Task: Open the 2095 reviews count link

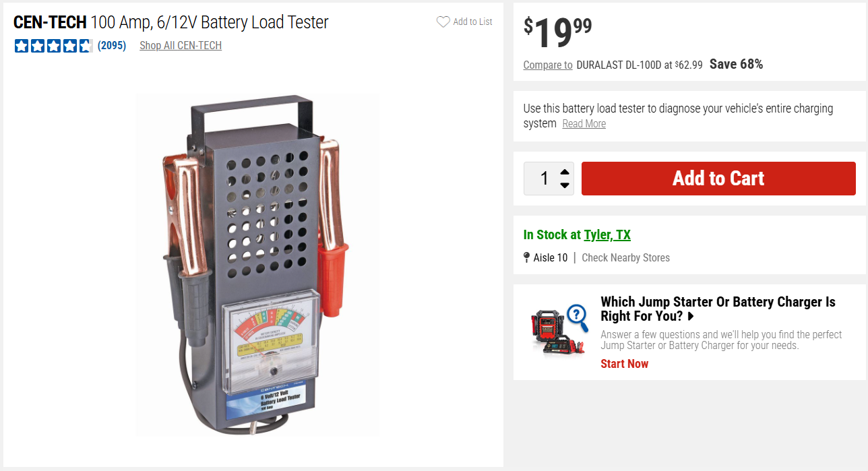Action: [x=112, y=46]
